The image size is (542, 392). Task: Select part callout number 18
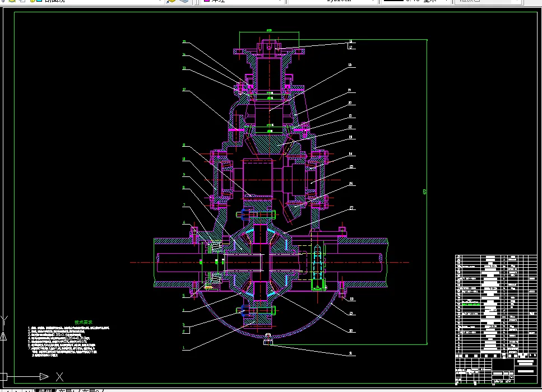click(x=350, y=65)
